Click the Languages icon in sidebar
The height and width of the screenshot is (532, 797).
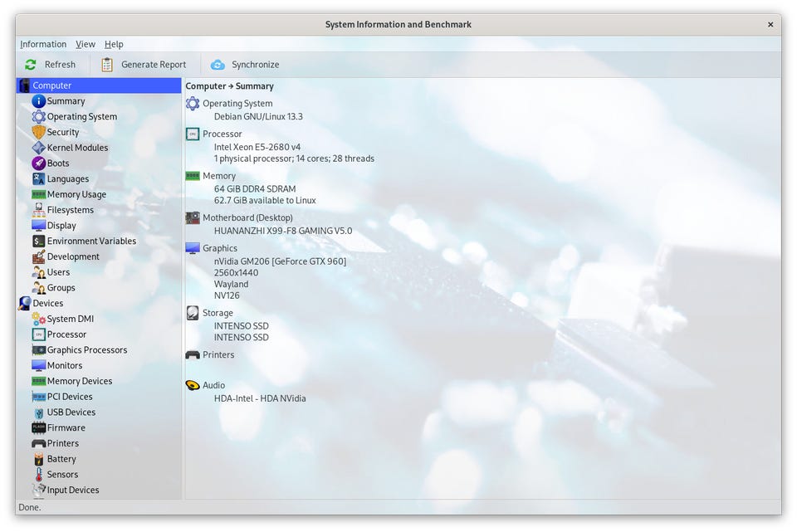click(39, 179)
